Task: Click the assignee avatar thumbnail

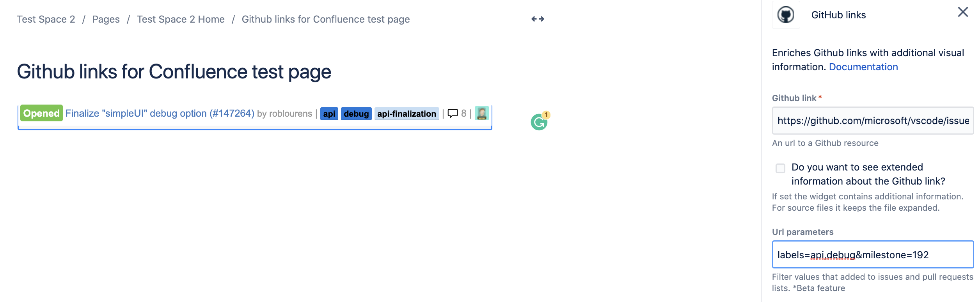Action: 482,114
